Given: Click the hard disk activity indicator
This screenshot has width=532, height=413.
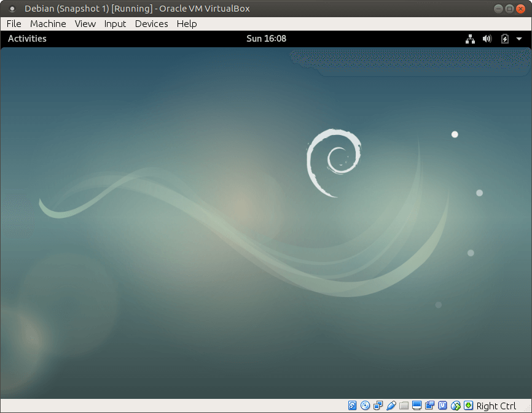Looking at the screenshot, I should pyautogui.click(x=353, y=406).
